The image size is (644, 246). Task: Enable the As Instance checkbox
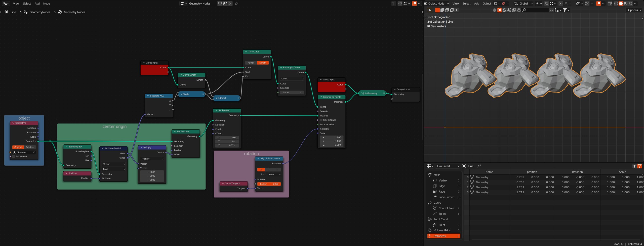[14, 157]
